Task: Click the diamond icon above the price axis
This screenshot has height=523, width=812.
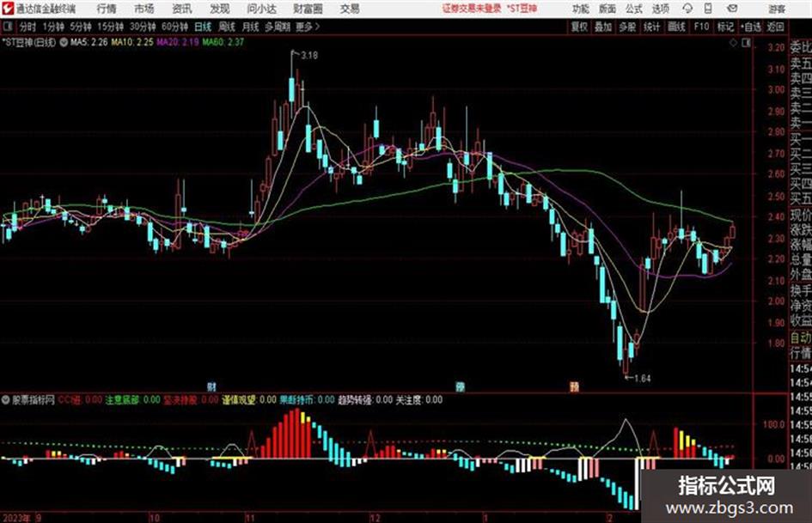Action: pyautogui.click(x=733, y=43)
